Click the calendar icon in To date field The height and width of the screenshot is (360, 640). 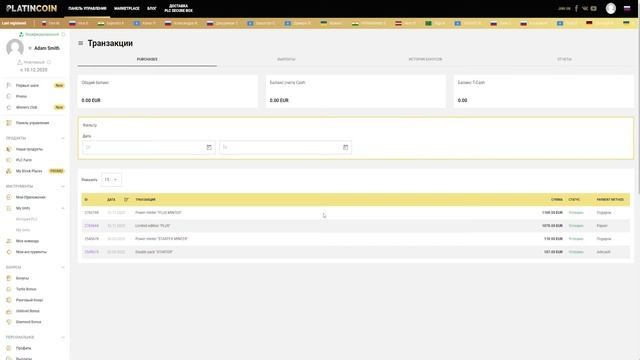pos(345,147)
